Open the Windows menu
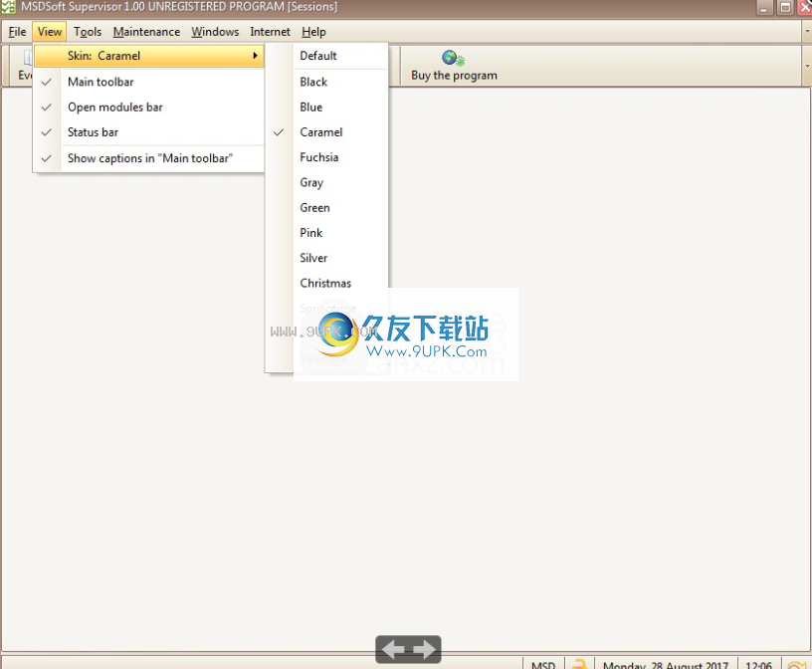The width and height of the screenshot is (812, 669). tap(215, 32)
